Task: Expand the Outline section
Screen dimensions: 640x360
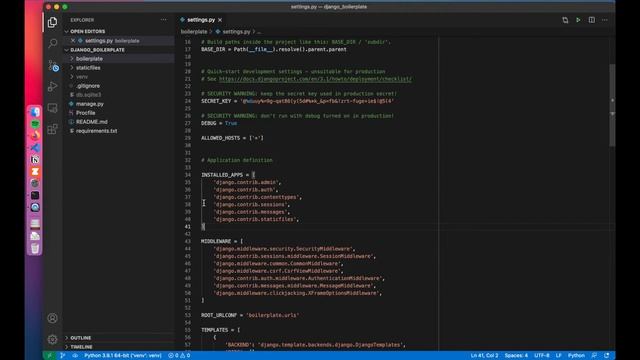Action: pos(80,338)
